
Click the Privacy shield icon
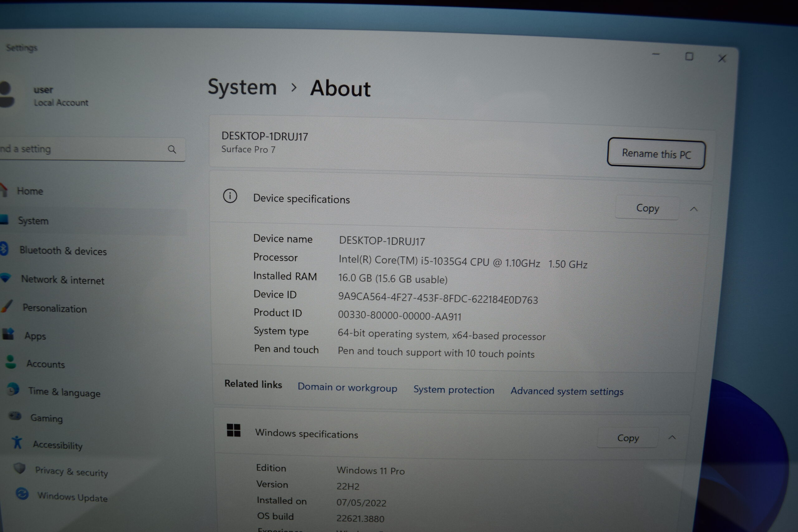click(20, 468)
